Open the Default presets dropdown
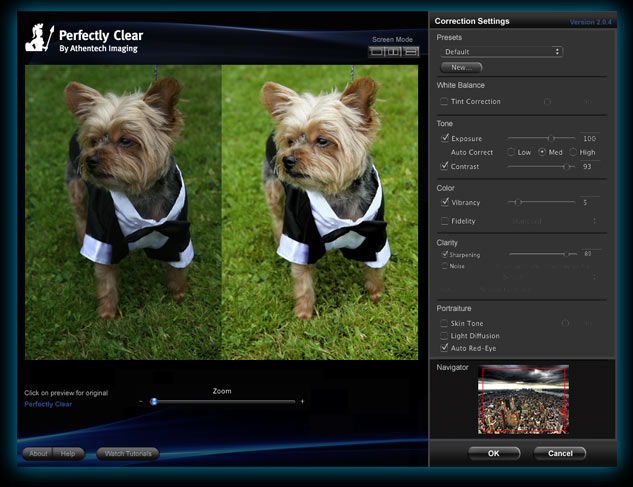633x487 pixels. click(502, 52)
